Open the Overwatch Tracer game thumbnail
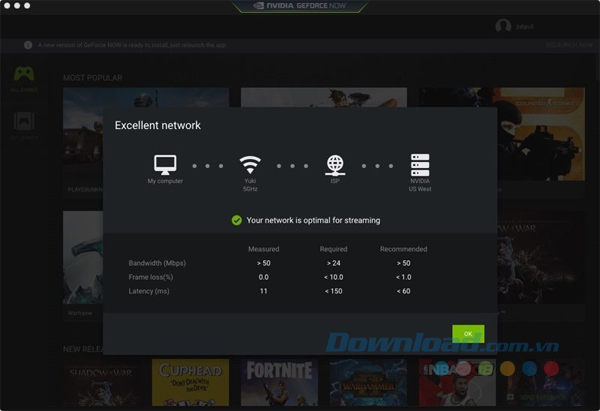Screen dimensions: 600x411 [x=324, y=97]
